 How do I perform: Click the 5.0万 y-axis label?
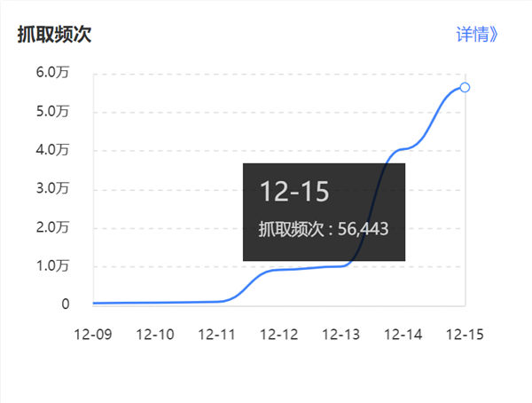[53, 111]
